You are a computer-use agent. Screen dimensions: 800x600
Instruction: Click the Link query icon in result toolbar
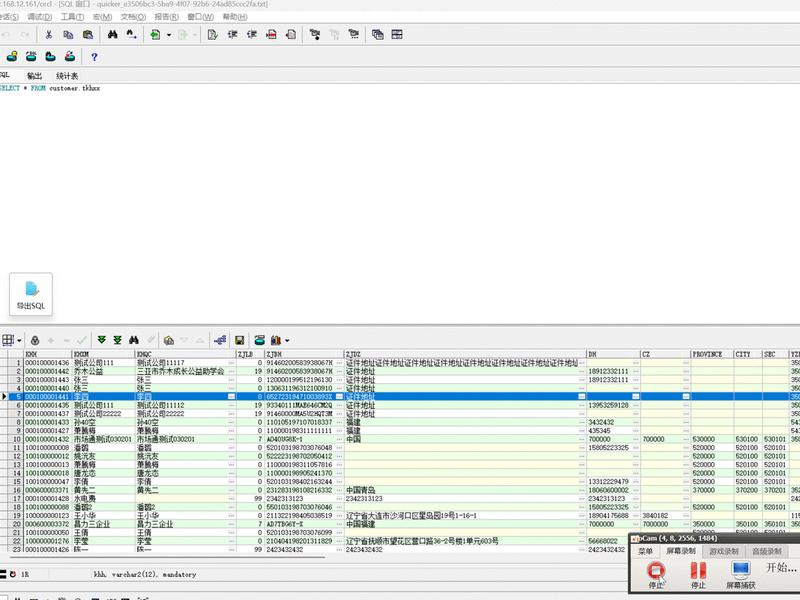[220, 340]
